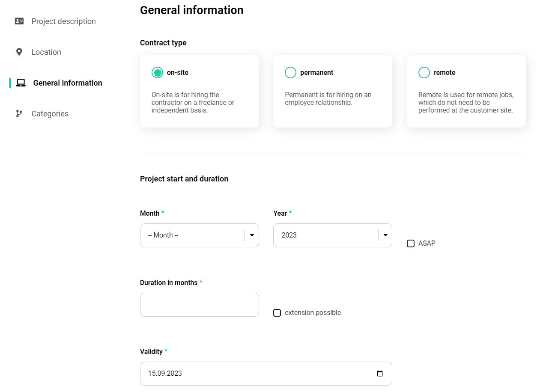
Task: Click the Month dropdown arrow icon
Action: [x=251, y=235]
